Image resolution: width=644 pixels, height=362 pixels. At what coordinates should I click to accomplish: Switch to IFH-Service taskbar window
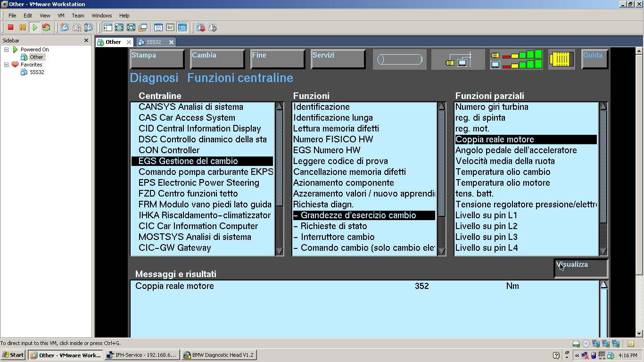tap(141, 355)
